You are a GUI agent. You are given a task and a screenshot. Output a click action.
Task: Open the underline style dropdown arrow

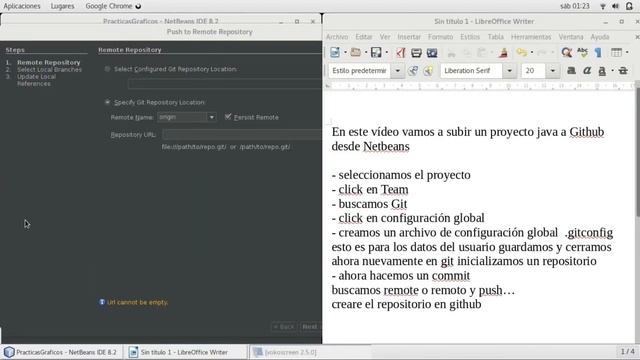tap(612, 71)
